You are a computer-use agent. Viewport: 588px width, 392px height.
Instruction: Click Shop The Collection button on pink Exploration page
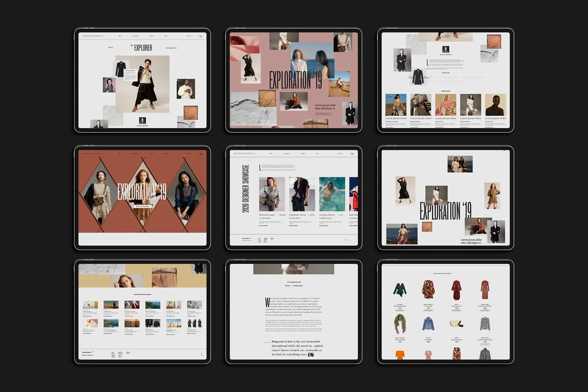coord(323,114)
